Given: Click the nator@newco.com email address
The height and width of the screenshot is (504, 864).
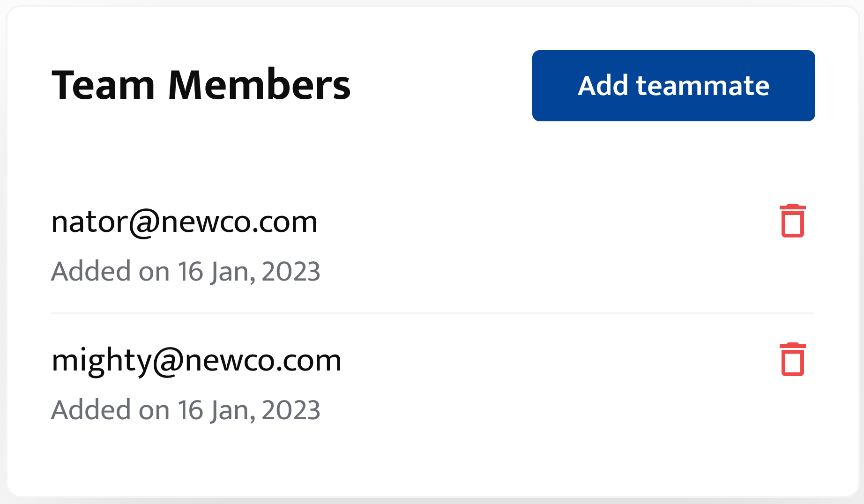Looking at the screenshot, I should pos(184,222).
